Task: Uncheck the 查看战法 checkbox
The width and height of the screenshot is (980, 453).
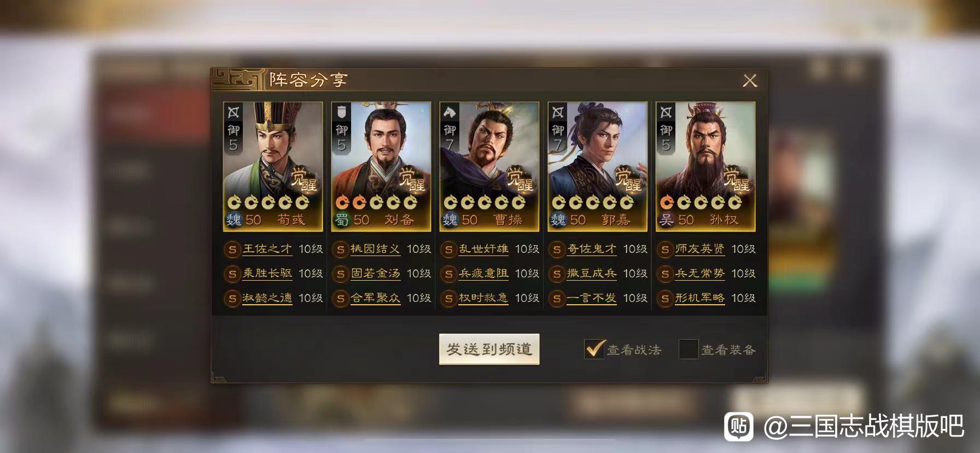Action: [594, 349]
